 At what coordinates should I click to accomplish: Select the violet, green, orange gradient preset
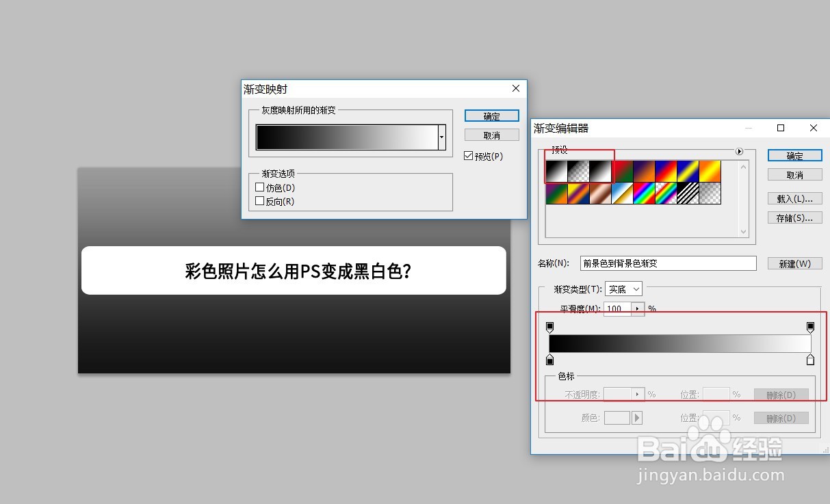556,193
